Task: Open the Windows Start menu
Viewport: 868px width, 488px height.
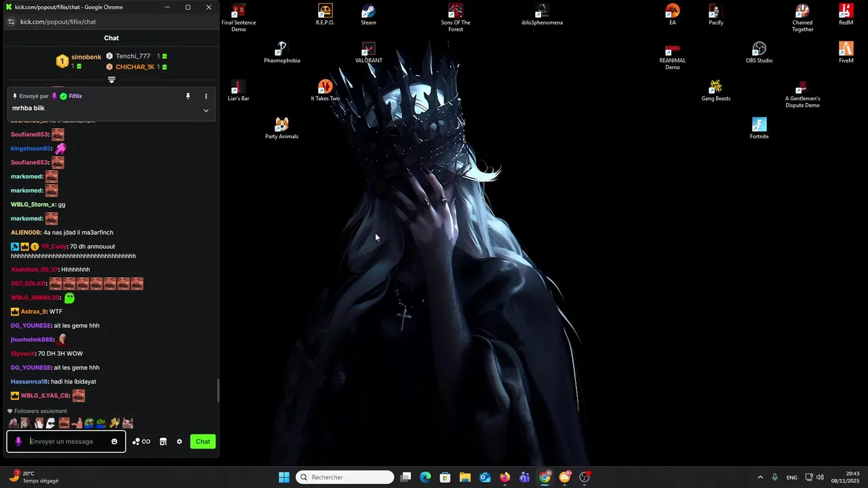Action: point(284,477)
